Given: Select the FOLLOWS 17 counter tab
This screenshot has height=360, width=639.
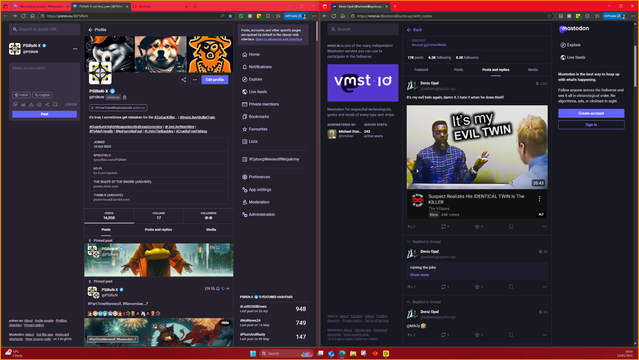Looking at the screenshot, I should click(x=159, y=216).
